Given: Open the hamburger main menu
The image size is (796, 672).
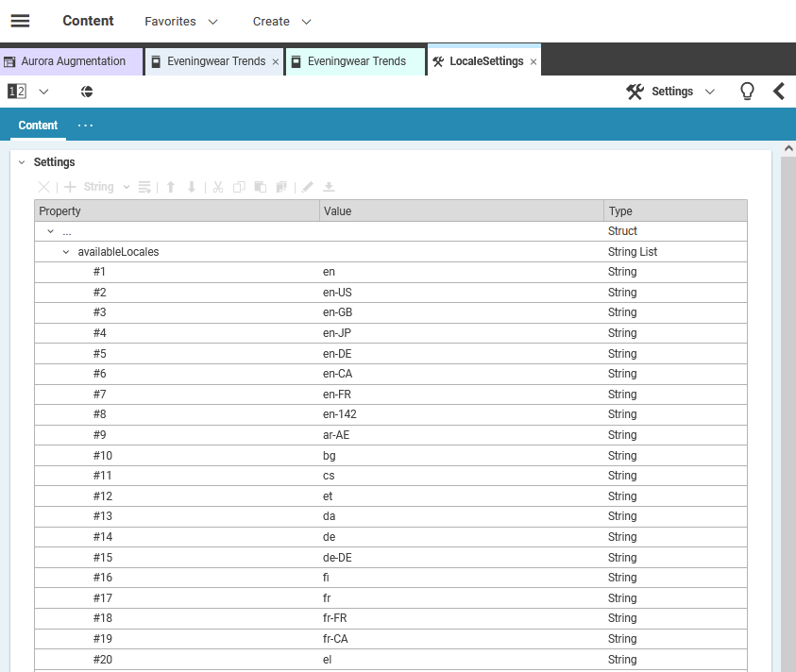Looking at the screenshot, I should point(20,21).
